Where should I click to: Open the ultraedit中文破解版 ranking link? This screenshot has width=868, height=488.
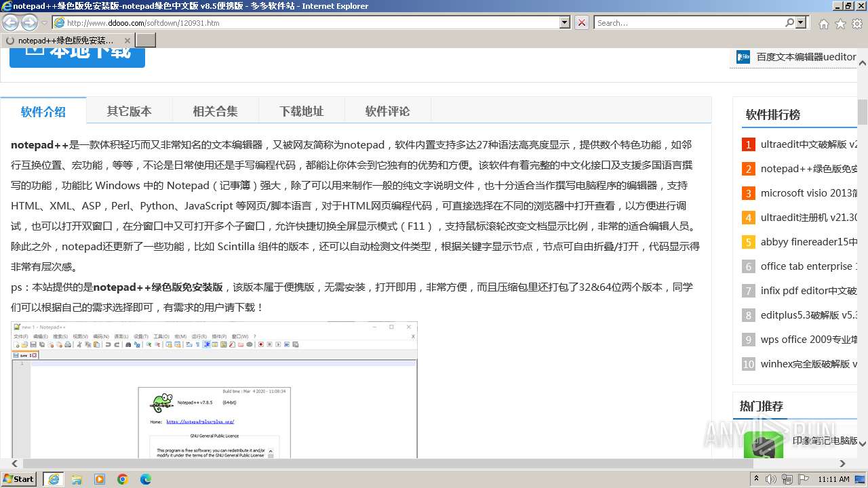click(809, 144)
